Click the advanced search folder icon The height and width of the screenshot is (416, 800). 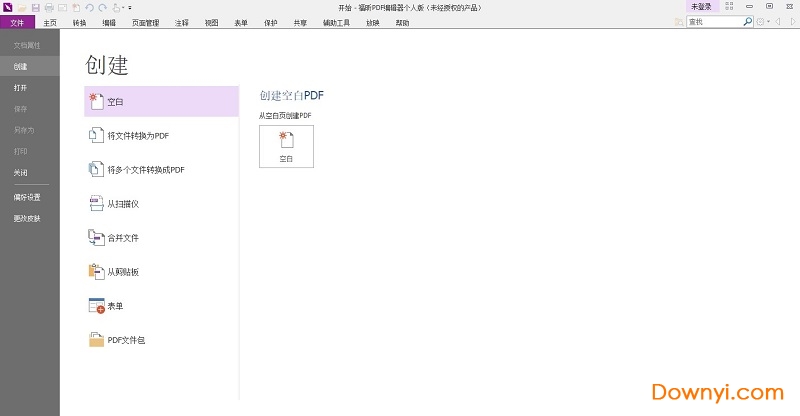coord(679,22)
